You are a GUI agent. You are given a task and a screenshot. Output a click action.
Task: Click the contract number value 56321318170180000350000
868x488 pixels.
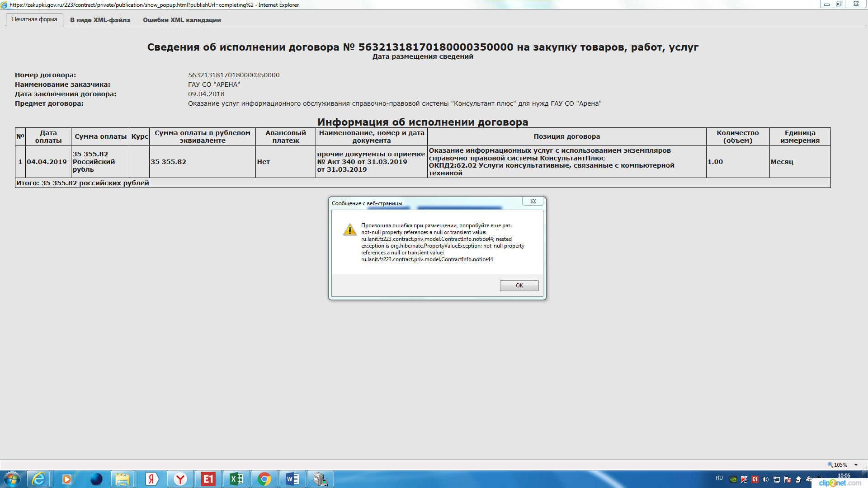pos(234,75)
